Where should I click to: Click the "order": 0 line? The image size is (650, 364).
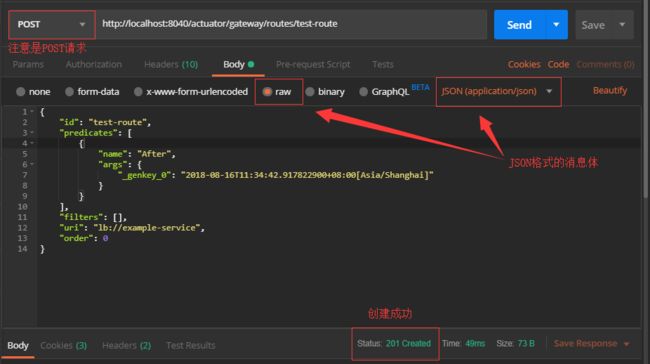[x=84, y=238]
